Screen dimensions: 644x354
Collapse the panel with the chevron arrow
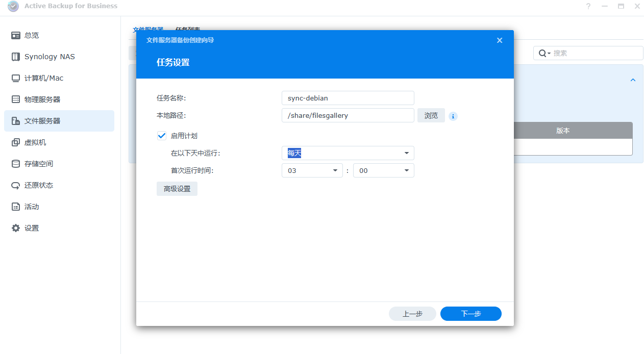point(633,80)
